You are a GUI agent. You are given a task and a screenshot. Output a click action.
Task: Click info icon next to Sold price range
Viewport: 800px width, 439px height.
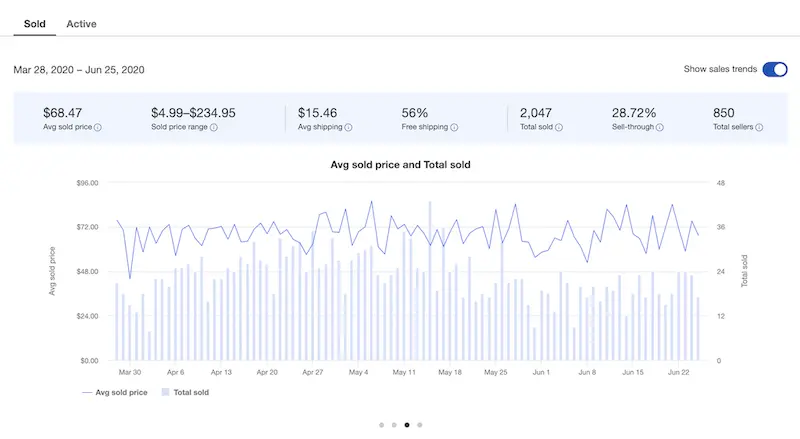pos(215,128)
